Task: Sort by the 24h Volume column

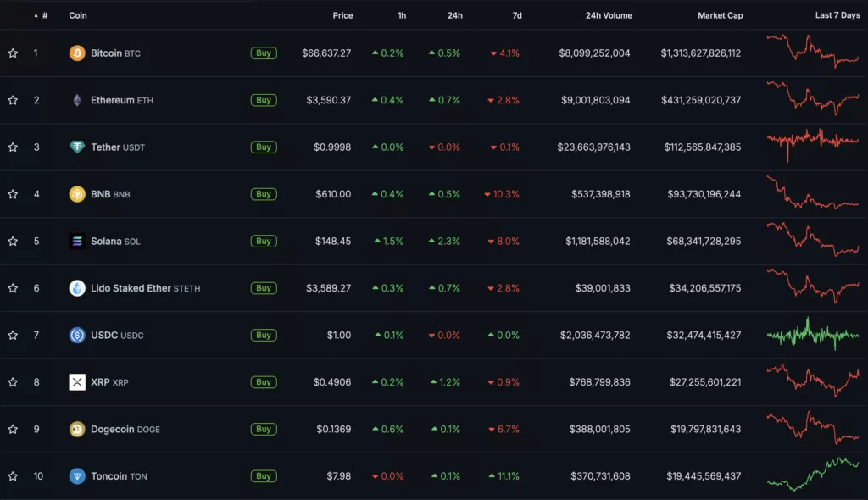Action: click(609, 15)
